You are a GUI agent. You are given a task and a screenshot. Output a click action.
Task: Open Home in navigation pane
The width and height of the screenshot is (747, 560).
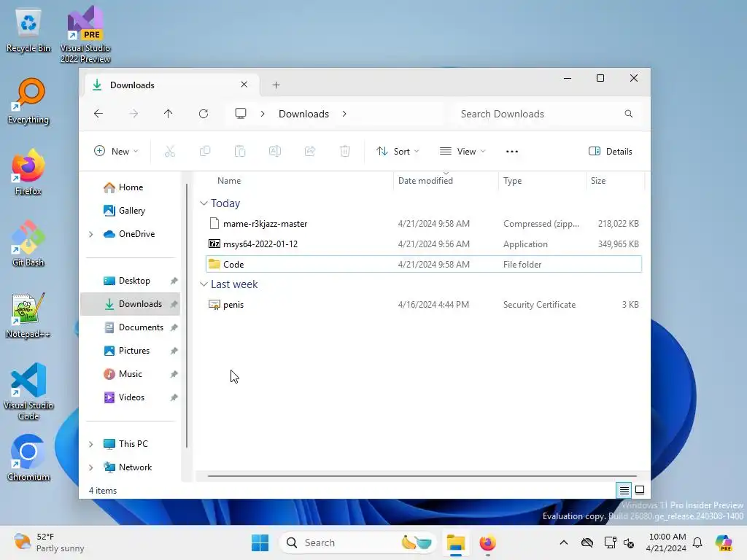[131, 187]
